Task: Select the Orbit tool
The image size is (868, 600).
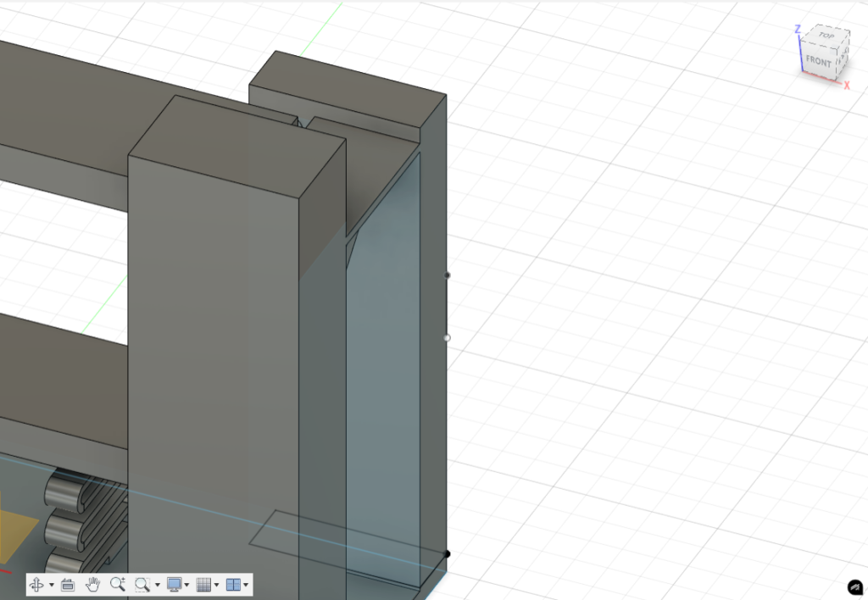Action: coord(36,585)
